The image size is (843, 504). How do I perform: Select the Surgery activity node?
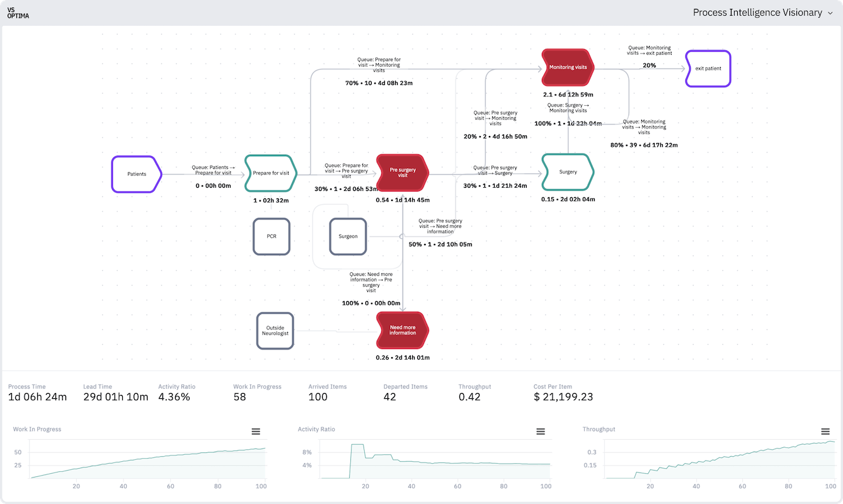[566, 172]
